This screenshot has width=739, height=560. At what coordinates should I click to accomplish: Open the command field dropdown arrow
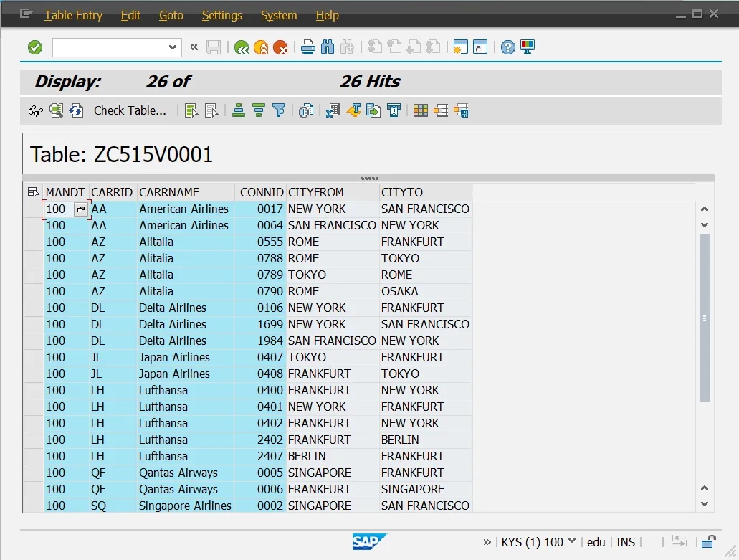click(x=173, y=47)
